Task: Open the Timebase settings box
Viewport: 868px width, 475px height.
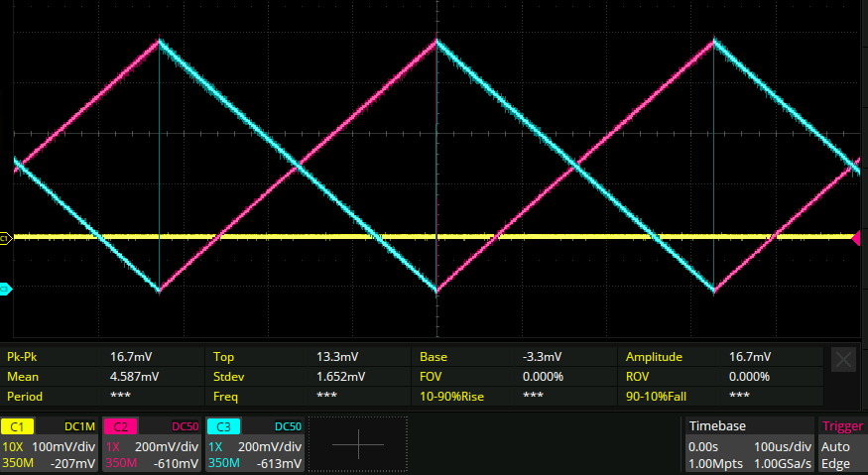Action: coord(749,444)
